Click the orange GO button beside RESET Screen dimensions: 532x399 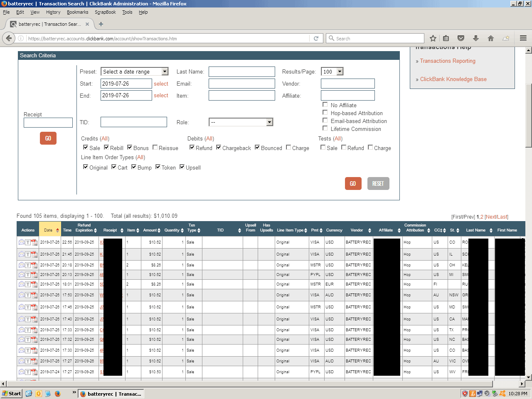tap(353, 183)
